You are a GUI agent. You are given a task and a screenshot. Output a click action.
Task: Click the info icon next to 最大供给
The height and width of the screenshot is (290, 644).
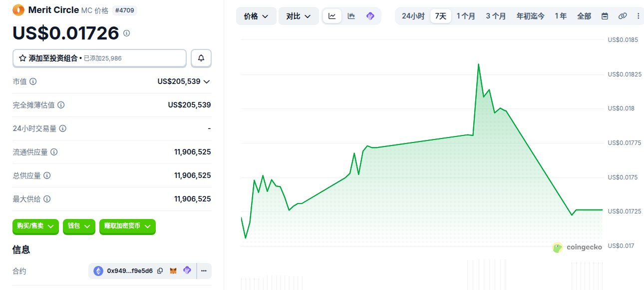coord(47,199)
